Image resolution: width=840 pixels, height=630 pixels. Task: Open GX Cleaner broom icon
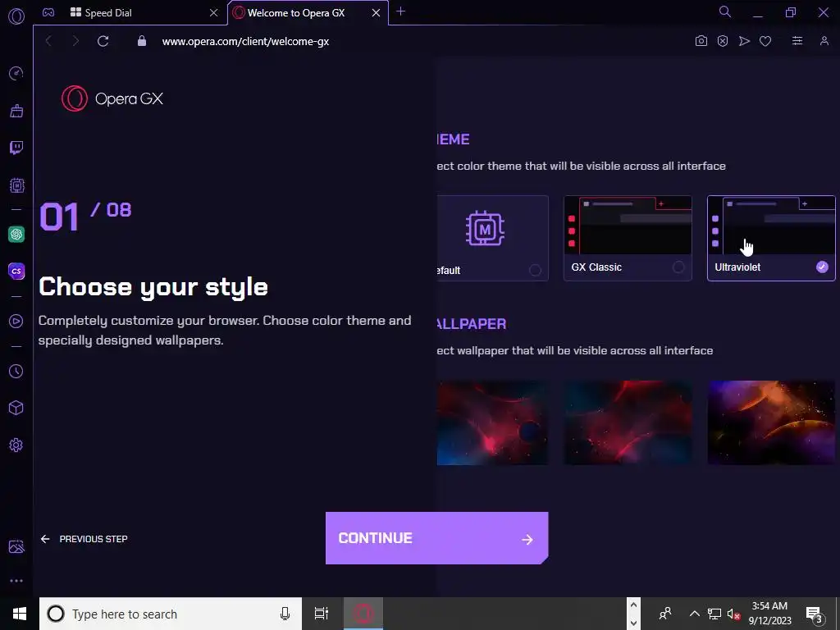[16, 111]
